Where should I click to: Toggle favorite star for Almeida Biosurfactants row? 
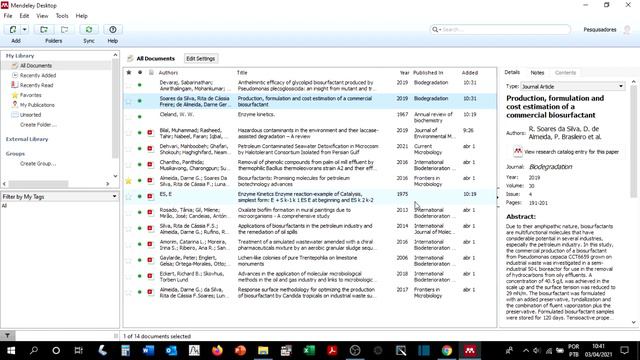point(129,180)
